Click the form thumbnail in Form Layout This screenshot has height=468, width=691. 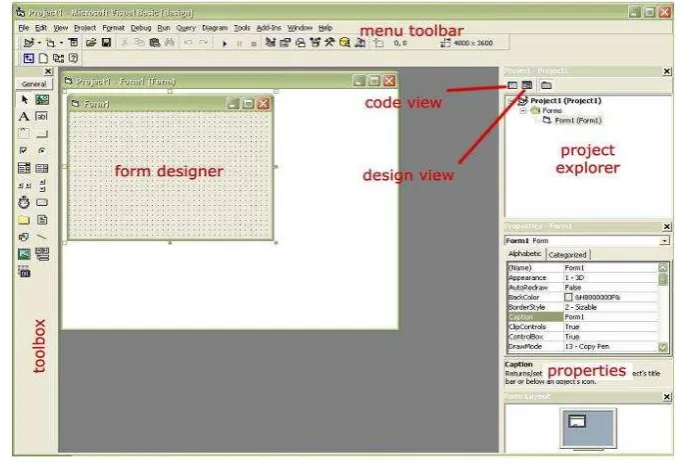tap(577, 422)
